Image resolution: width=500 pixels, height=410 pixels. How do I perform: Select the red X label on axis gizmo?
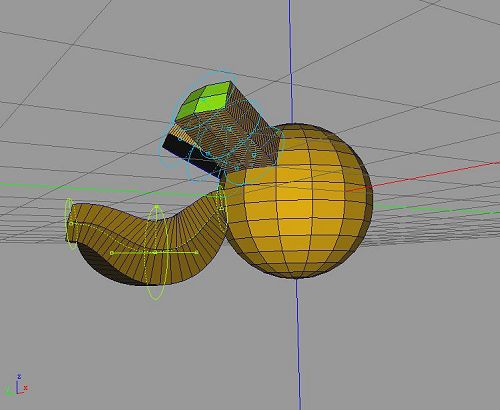(26, 388)
